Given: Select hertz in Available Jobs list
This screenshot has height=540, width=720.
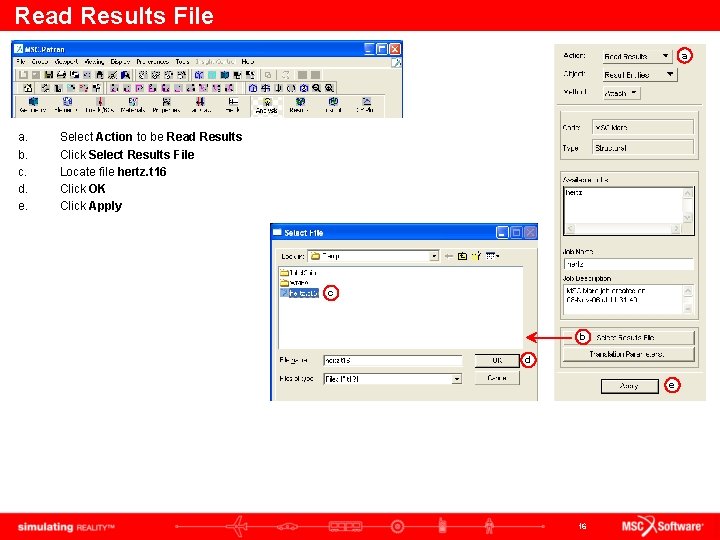Looking at the screenshot, I should 574,192.
